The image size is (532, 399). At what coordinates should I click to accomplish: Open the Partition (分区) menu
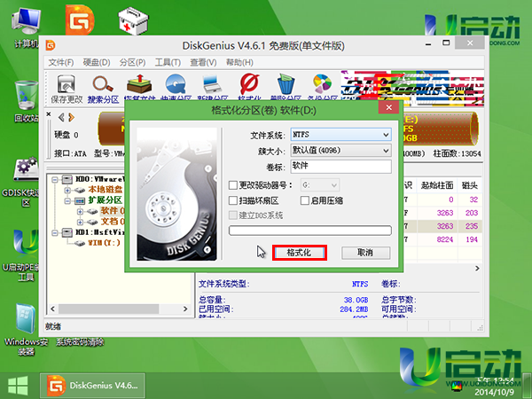point(133,62)
